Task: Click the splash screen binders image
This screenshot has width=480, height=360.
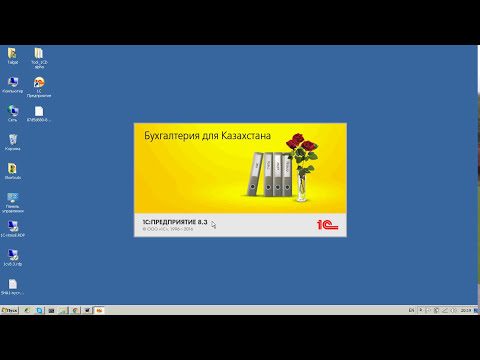Action: 270,174
